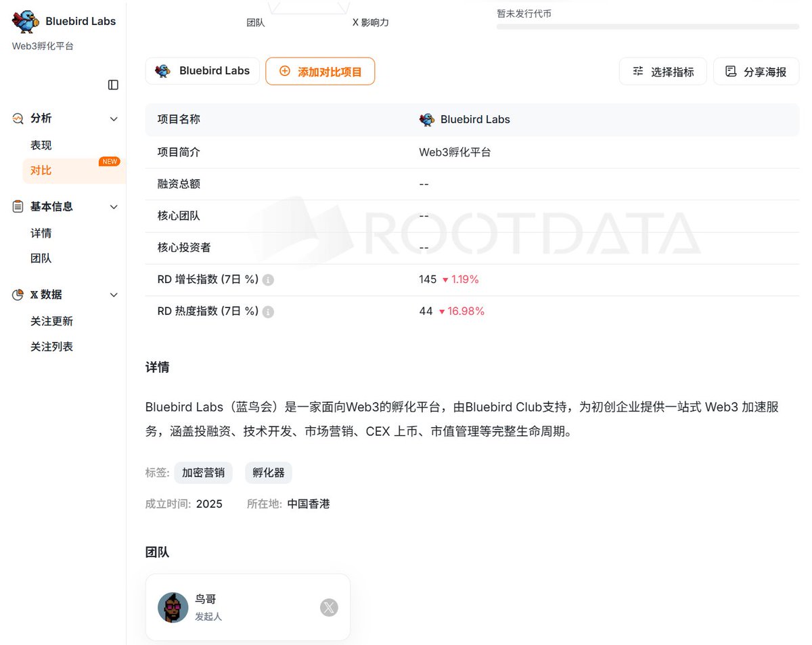Open the 关注更新 sidebar item
The height and width of the screenshot is (645, 812).
[51, 321]
